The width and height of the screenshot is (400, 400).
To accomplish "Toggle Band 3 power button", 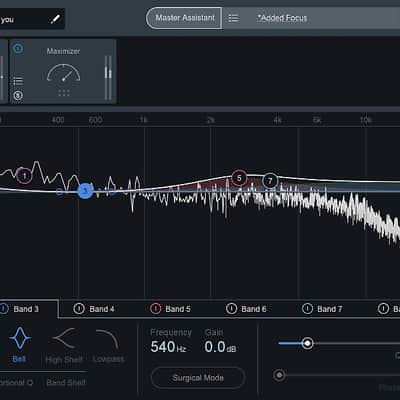I will [x=4, y=309].
